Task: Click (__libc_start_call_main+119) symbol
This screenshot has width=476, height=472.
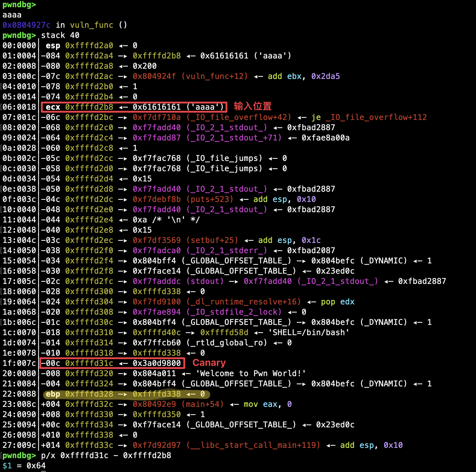Action: [253, 445]
